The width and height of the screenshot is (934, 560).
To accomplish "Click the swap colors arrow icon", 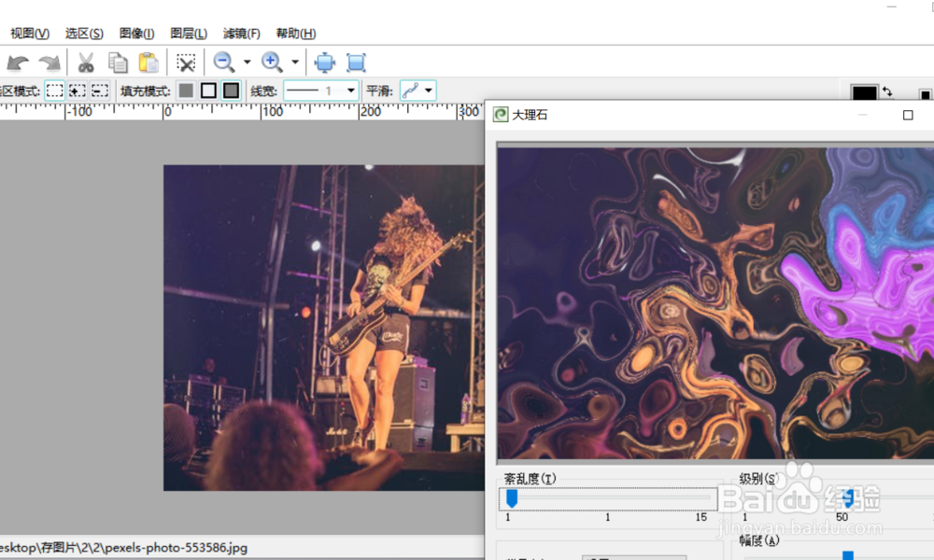I will pos(887,91).
